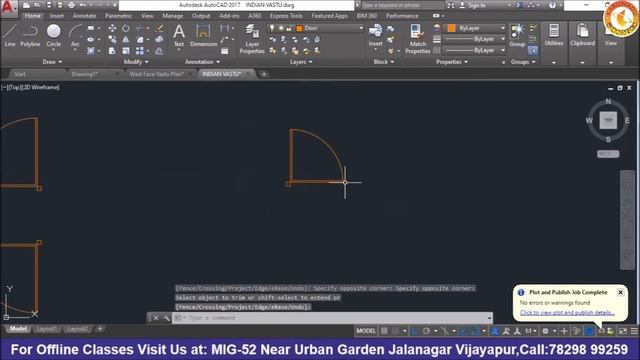Toggle polar tracking in status bar
Viewport: 640px width, 360px height.
(427, 331)
